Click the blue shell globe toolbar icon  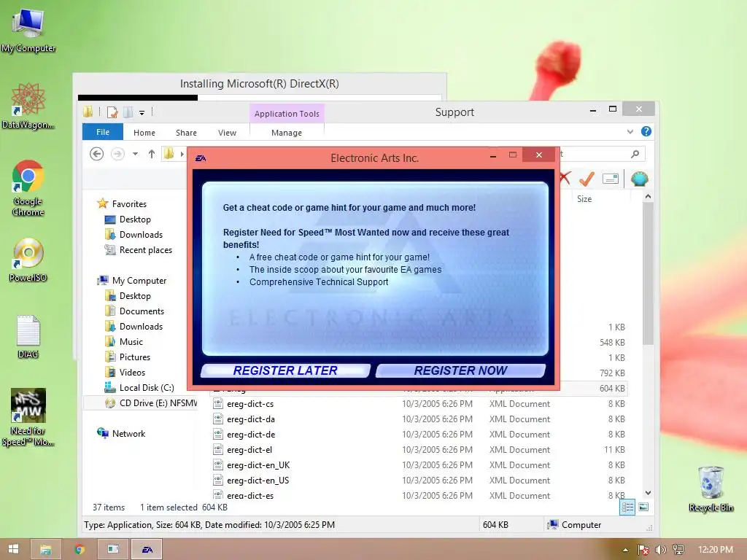639,179
